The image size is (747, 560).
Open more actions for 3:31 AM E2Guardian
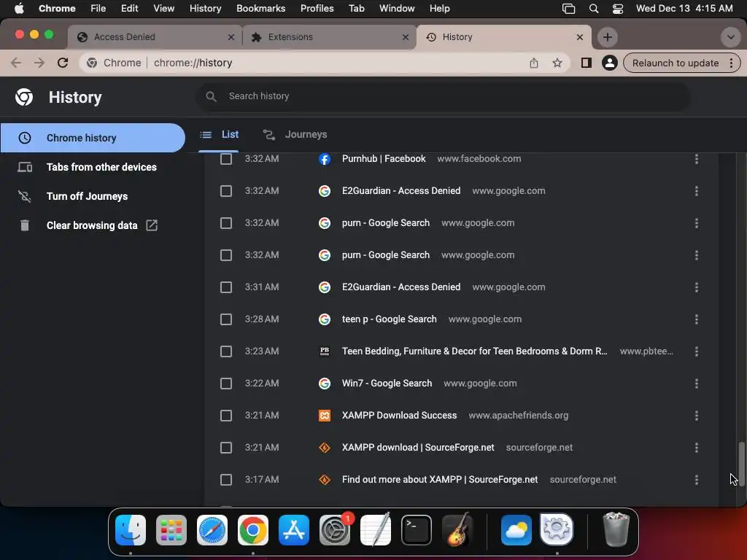click(697, 287)
